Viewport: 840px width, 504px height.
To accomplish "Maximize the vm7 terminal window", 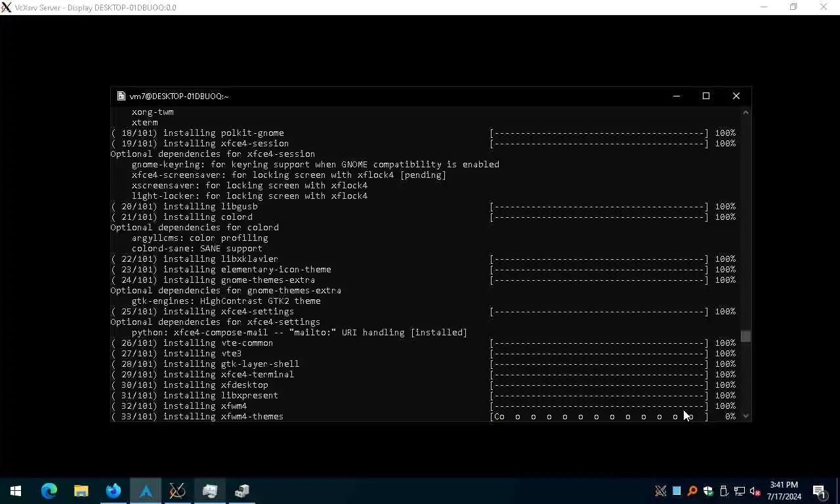I will pos(706,96).
